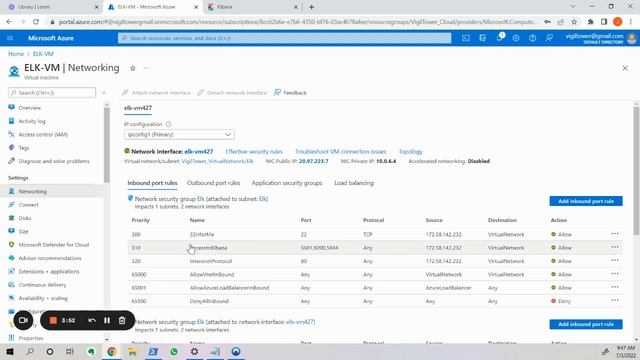Close the ELK-VM Networking blade
Viewport: 640px width, 360px height.
coord(625,68)
